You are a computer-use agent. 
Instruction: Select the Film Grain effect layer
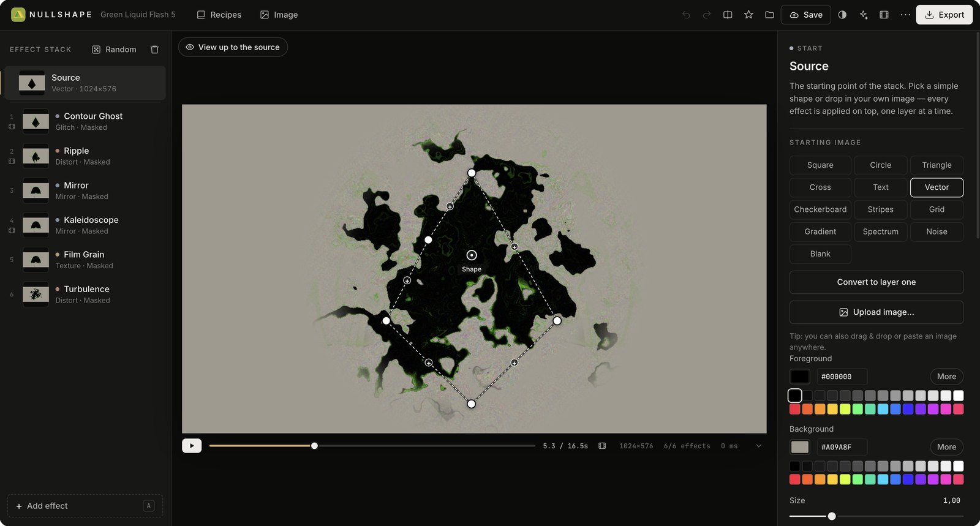[x=85, y=260]
